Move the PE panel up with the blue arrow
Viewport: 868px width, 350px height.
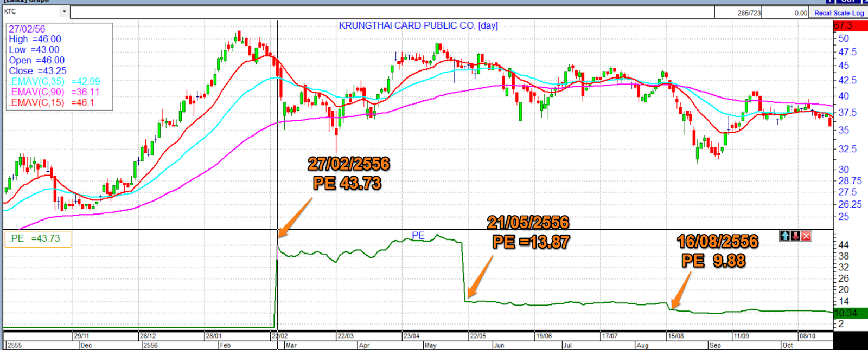coord(784,236)
